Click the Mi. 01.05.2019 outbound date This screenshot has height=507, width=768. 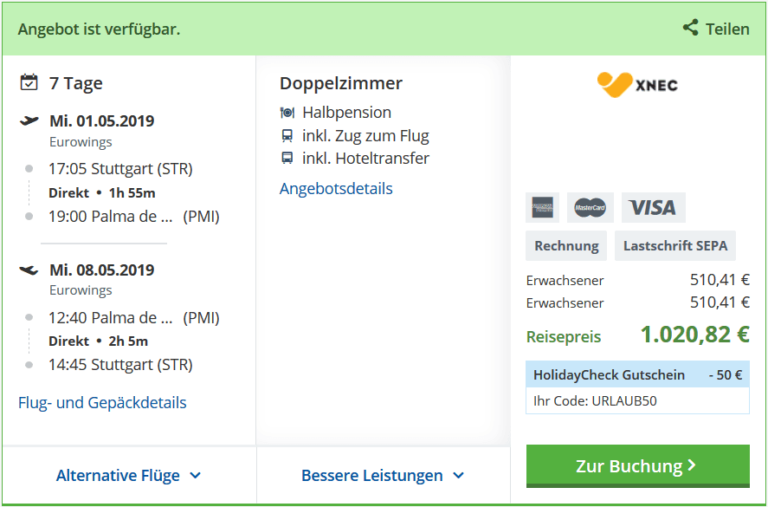point(102,121)
